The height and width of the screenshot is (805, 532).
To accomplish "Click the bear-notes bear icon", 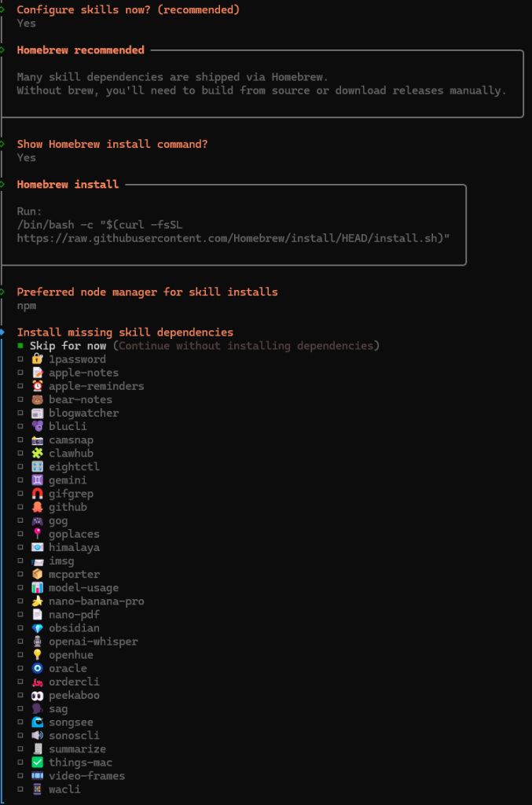I will pos(37,399).
